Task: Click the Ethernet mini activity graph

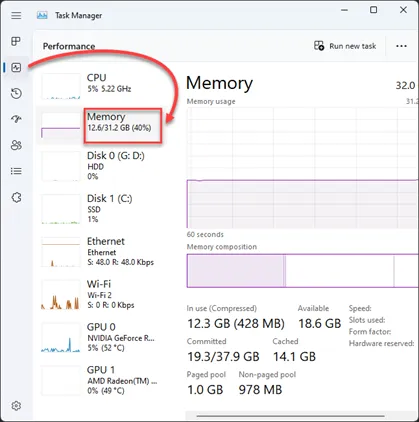Action: [x=61, y=252]
